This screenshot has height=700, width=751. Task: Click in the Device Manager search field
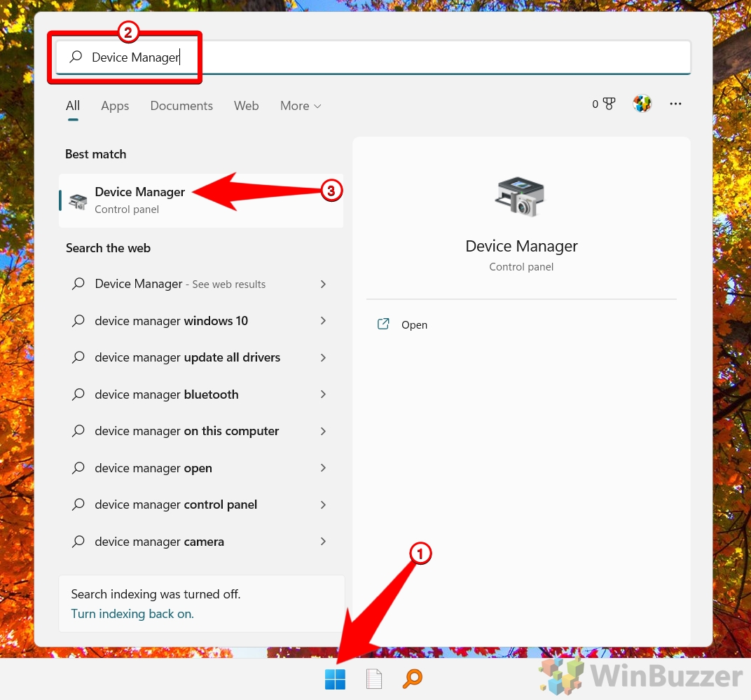[x=373, y=57]
